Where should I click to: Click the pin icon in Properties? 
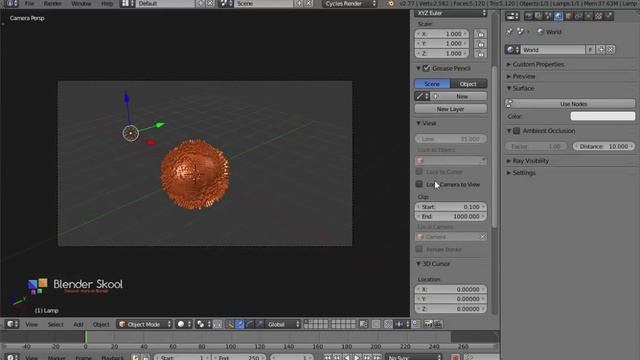click(x=509, y=31)
